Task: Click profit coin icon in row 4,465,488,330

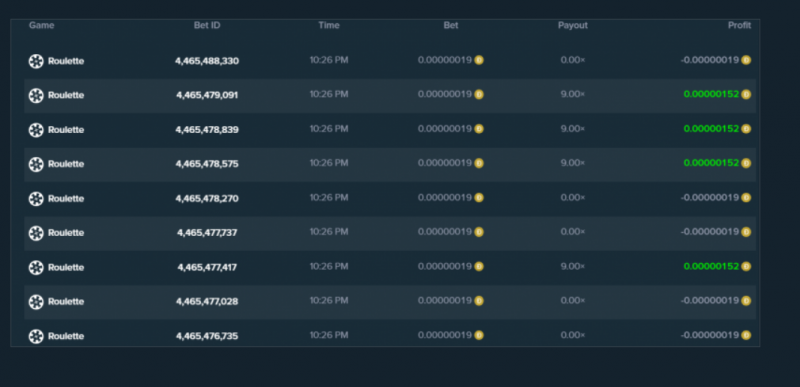Action: pyautogui.click(x=746, y=60)
